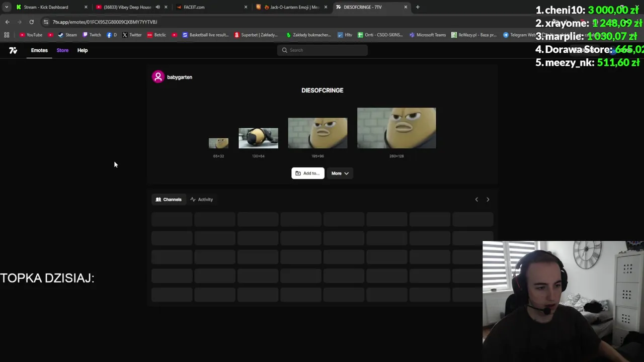Open the Help navigation tab
The image size is (644, 362).
(x=83, y=50)
